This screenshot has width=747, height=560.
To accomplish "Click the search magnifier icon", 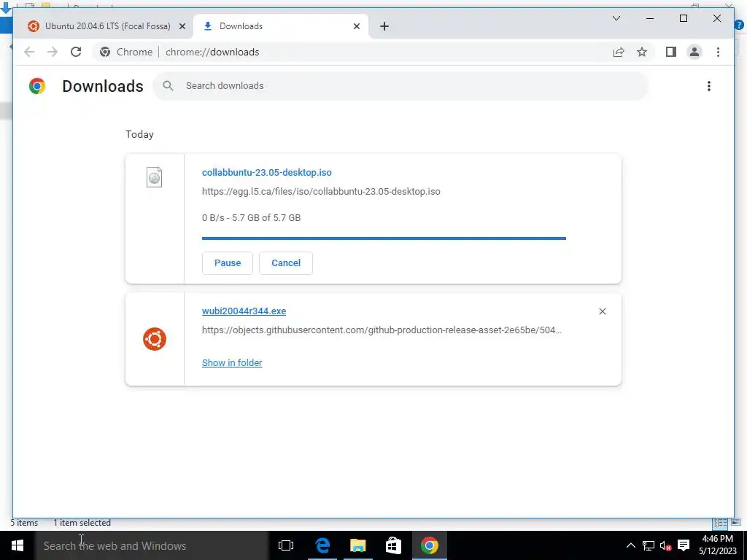I will [168, 86].
